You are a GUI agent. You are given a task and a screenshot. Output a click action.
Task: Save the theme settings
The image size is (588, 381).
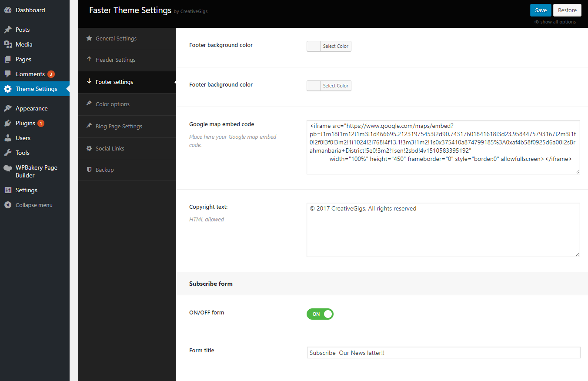(541, 10)
